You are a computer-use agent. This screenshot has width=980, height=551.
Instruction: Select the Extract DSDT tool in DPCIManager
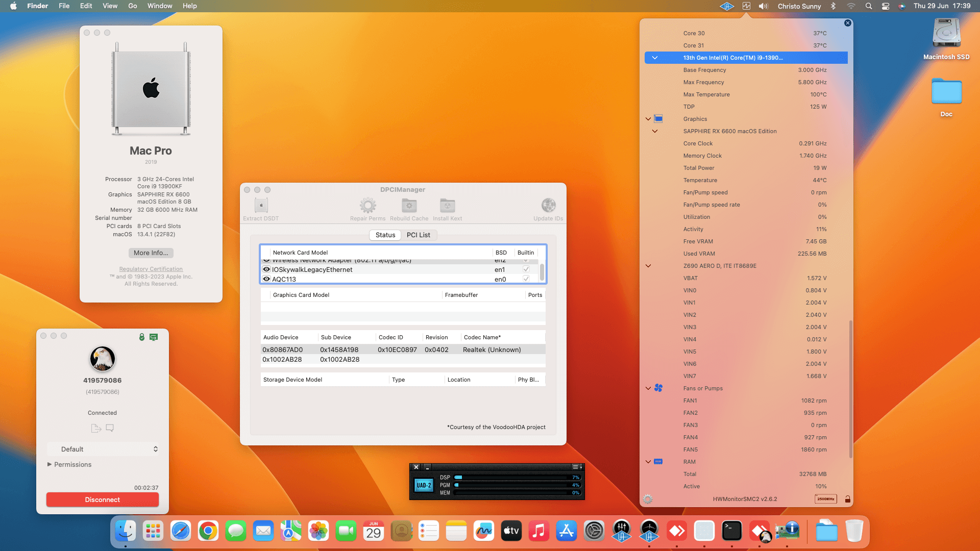pos(260,205)
